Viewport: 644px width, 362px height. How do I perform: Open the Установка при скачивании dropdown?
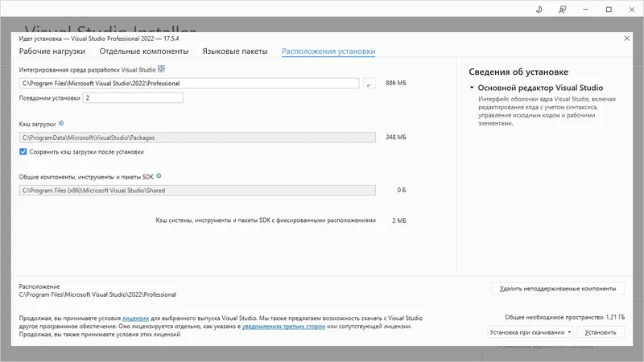pyautogui.click(x=530, y=332)
